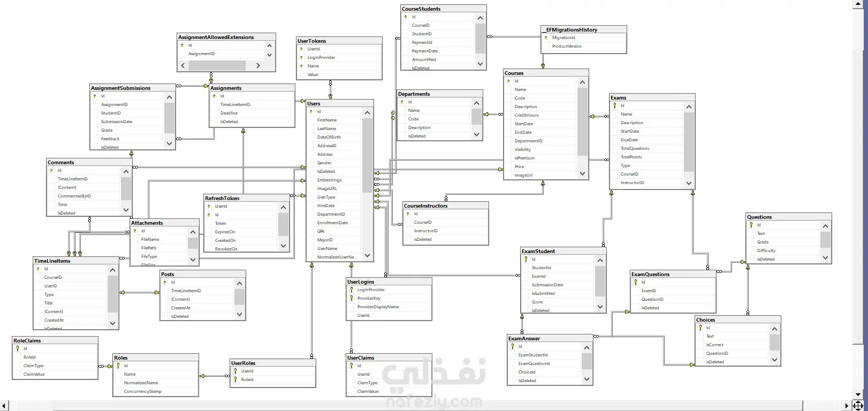Click the right arrow in AssignmentAllowedExtensions horizontal scrollbar
Viewport: 868px width, 411px height.
pyautogui.click(x=258, y=65)
